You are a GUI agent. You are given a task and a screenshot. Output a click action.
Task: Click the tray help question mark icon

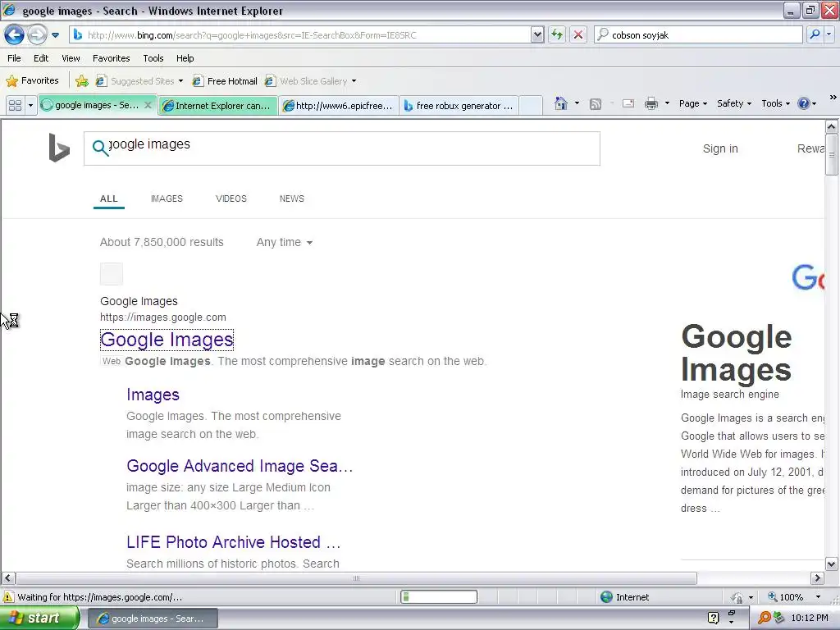pyautogui.click(x=713, y=619)
